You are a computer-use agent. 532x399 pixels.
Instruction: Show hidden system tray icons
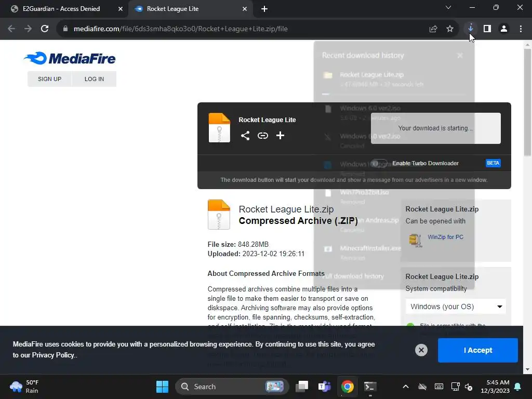pyautogui.click(x=405, y=387)
